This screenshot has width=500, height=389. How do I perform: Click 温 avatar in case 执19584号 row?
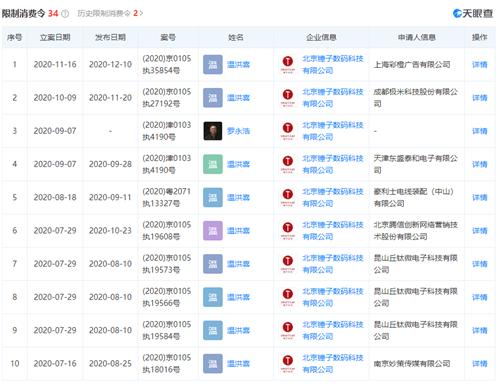coord(213,330)
